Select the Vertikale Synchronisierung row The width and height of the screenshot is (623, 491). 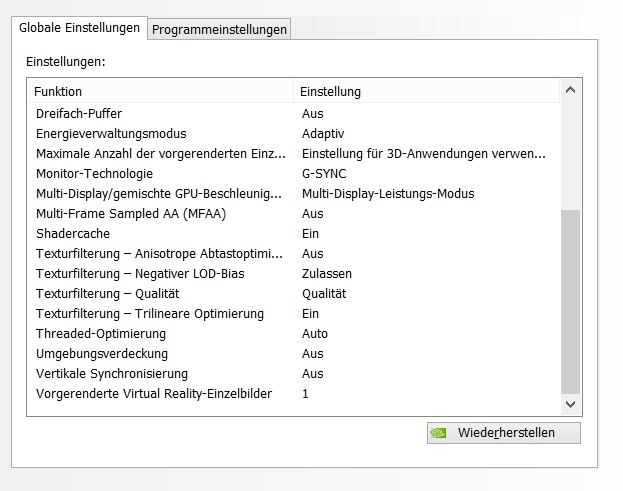click(294, 374)
